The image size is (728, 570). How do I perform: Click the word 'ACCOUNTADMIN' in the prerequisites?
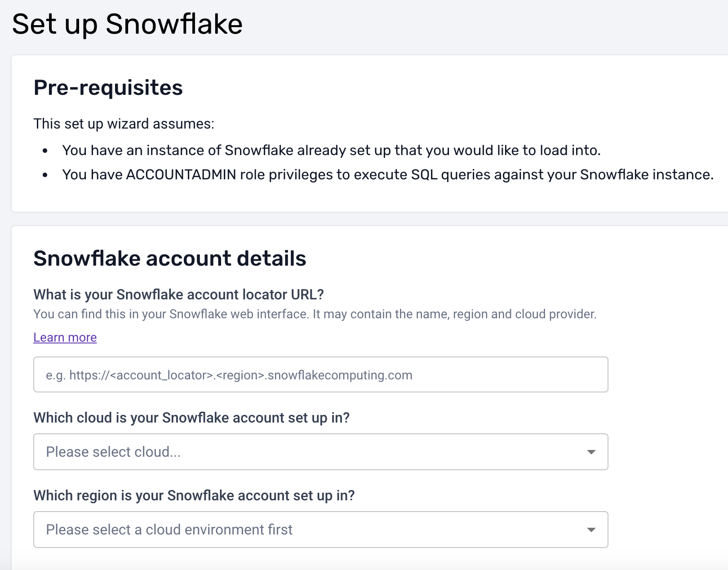tap(181, 174)
